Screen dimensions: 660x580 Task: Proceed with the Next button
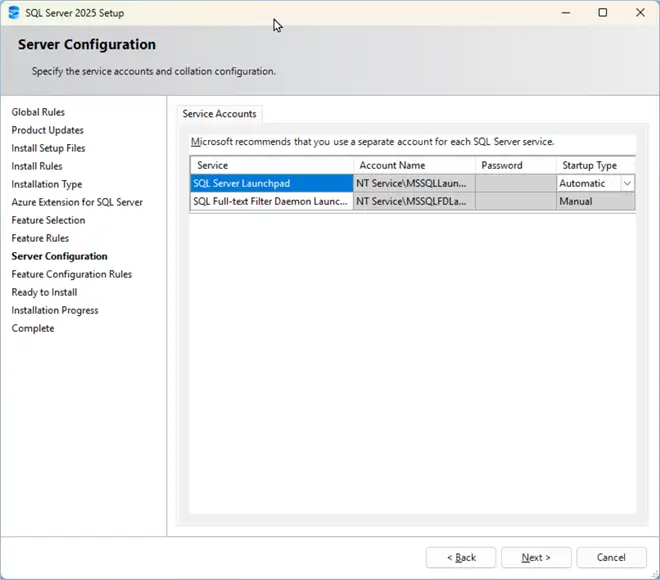pyautogui.click(x=536, y=558)
